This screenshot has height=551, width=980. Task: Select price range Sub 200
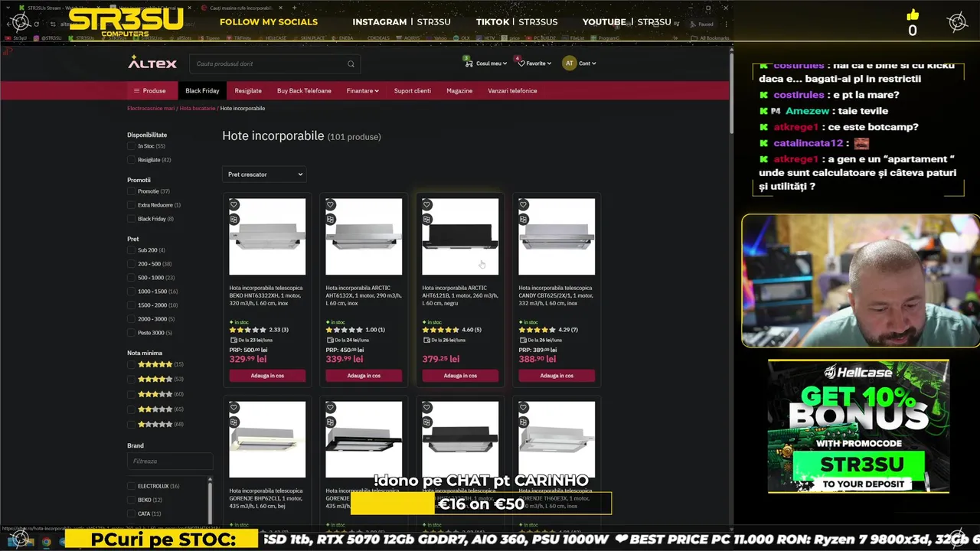click(x=131, y=250)
